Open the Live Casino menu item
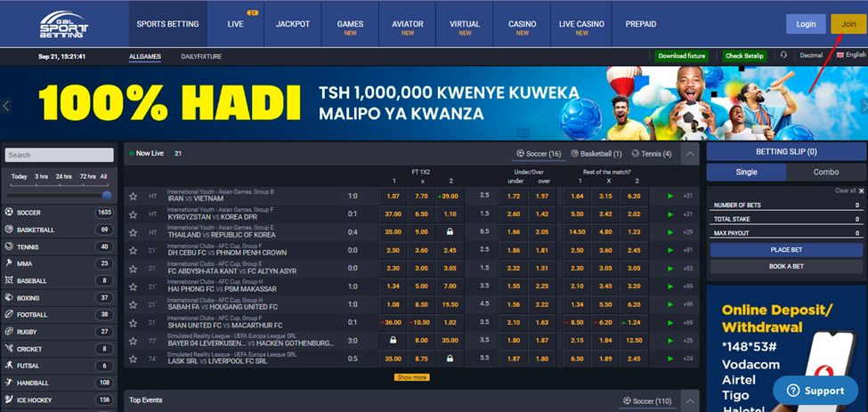Screen dimensions: 868x412 pyautogui.click(x=581, y=24)
